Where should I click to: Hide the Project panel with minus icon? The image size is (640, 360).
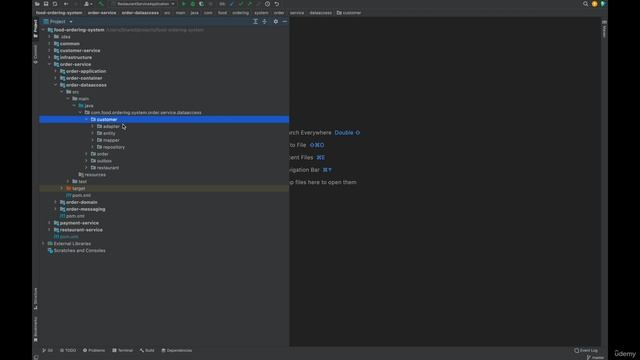tap(284, 21)
